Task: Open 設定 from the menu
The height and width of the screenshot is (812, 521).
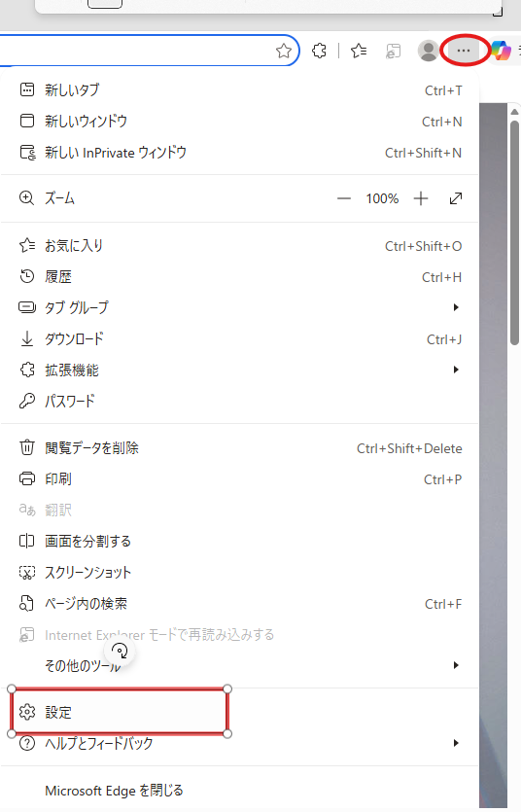Action: tap(240, 713)
